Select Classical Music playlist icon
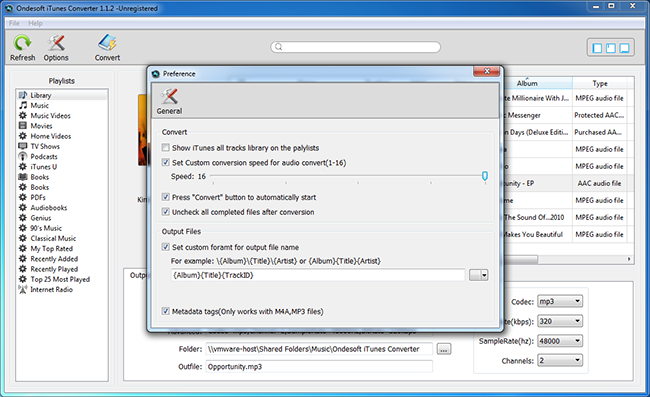650x397 pixels. (x=23, y=238)
